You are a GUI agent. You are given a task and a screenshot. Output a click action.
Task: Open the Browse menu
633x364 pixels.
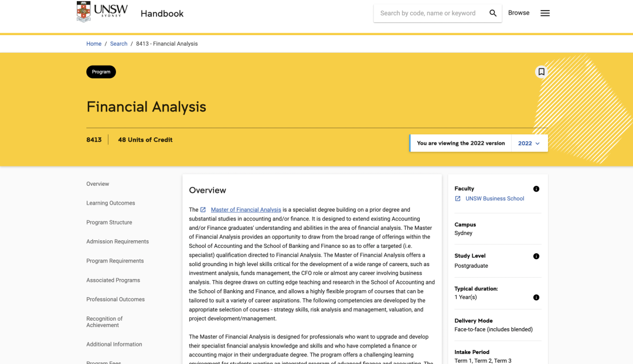pos(519,13)
